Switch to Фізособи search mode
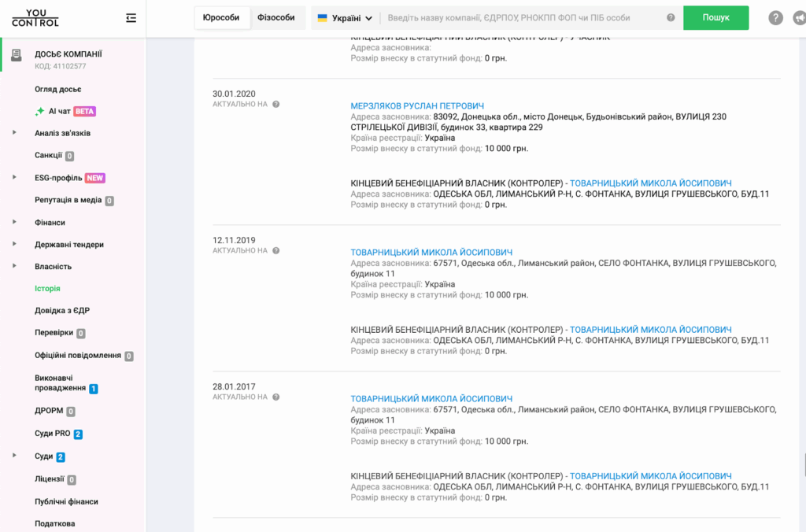This screenshot has height=532, width=806. tap(275, 17)
